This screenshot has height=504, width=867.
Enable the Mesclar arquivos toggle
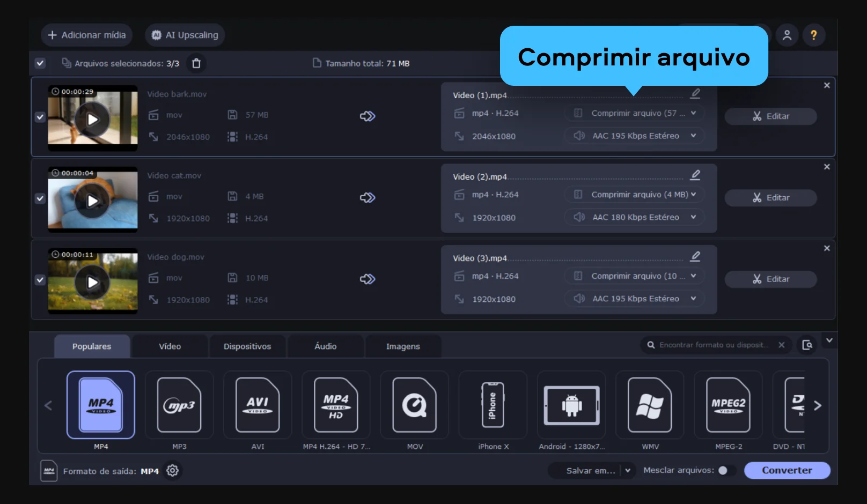727,470
